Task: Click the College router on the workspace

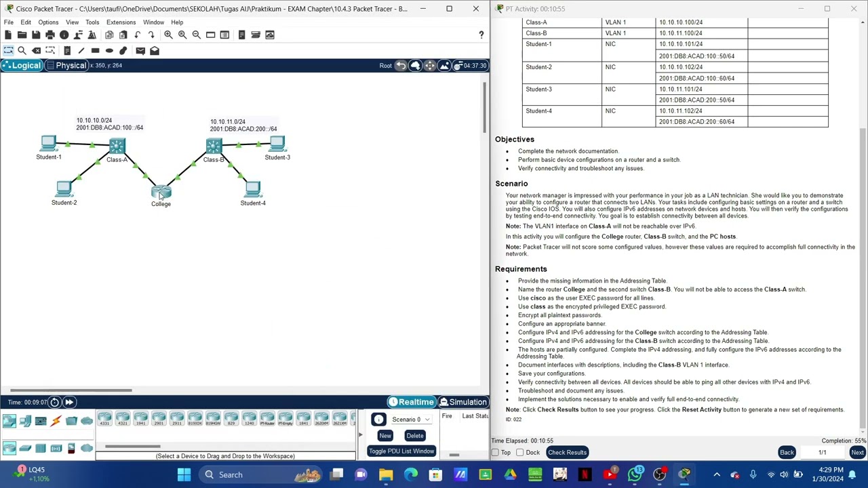Action: (x=161, y=192)
